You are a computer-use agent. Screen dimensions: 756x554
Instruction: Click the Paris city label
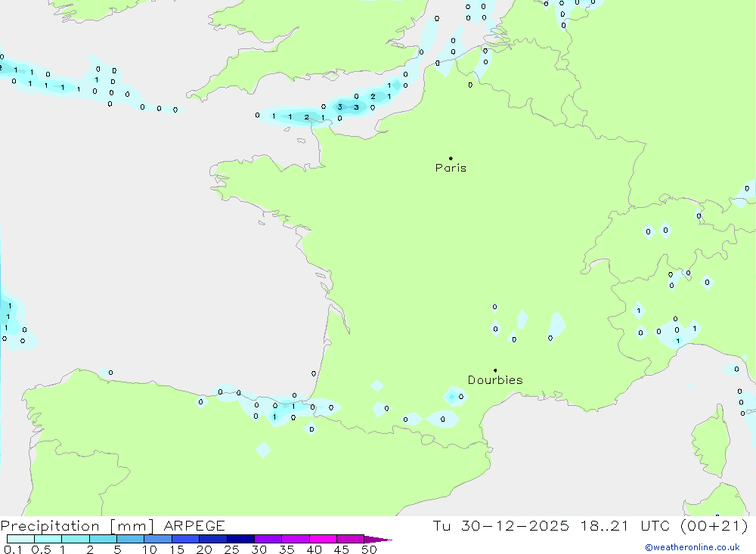(451, 168)
